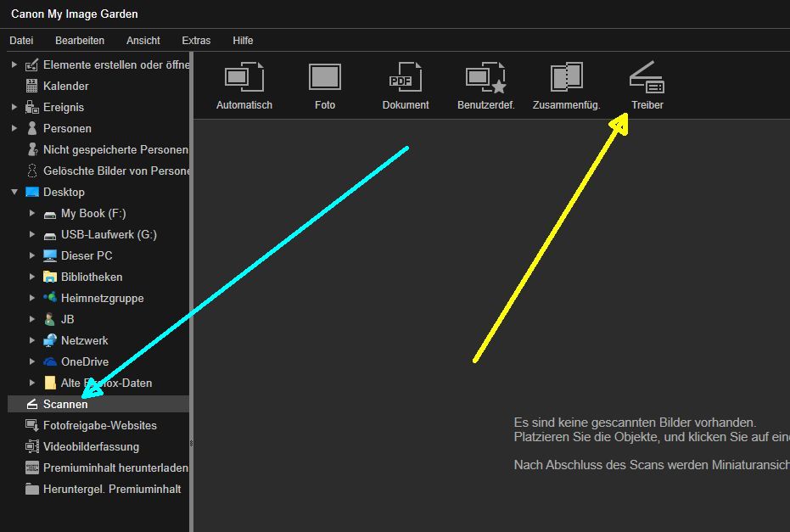790x532 pixels.
Task: Click the Bibliotheken folder icon
Action: (50, 277)
